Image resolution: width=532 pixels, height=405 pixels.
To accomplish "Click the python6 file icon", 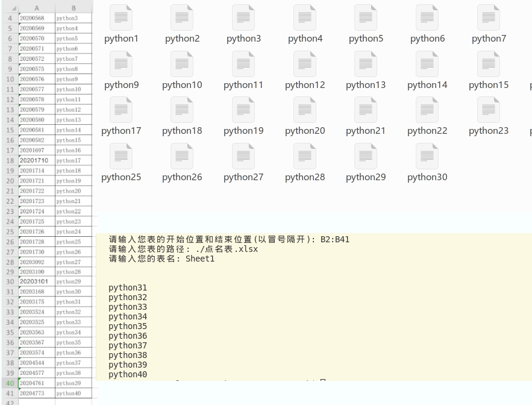I will pos(427,17).
